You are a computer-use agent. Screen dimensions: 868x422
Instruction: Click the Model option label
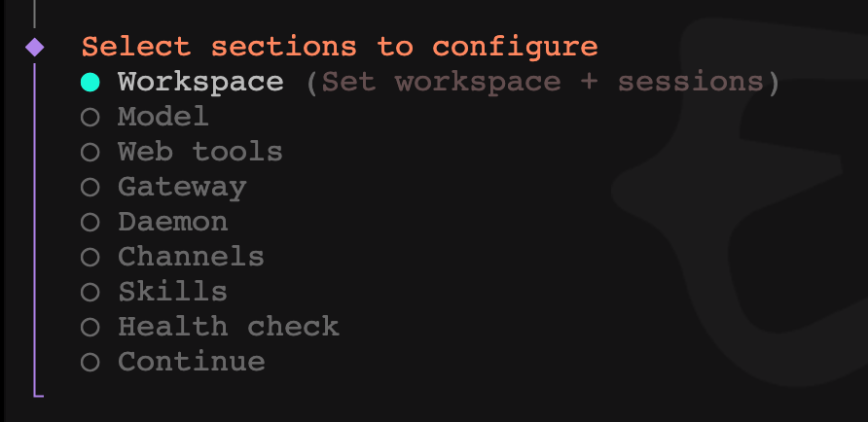tap(163, 117)
